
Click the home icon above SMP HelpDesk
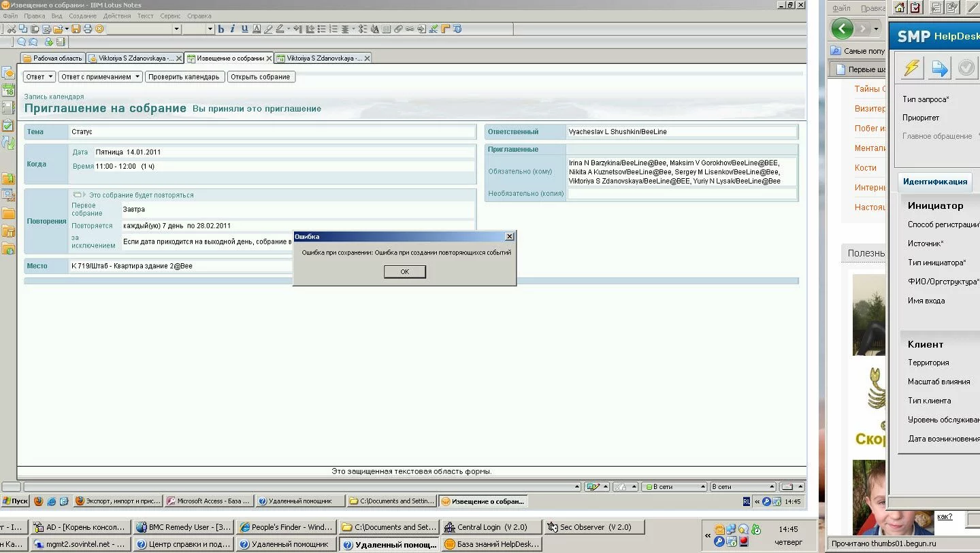pyautogui.click(x=900, y=7)
